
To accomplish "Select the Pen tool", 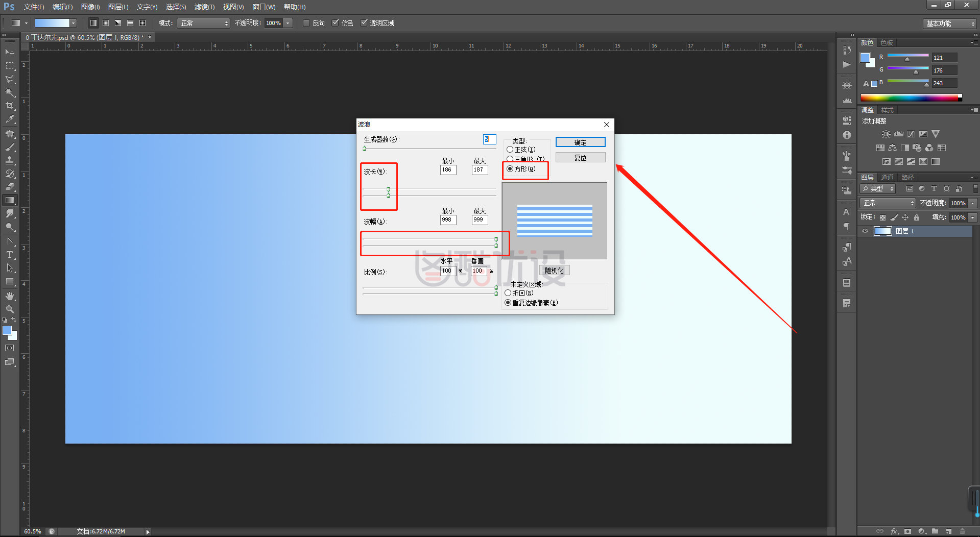I will (10, 241).
